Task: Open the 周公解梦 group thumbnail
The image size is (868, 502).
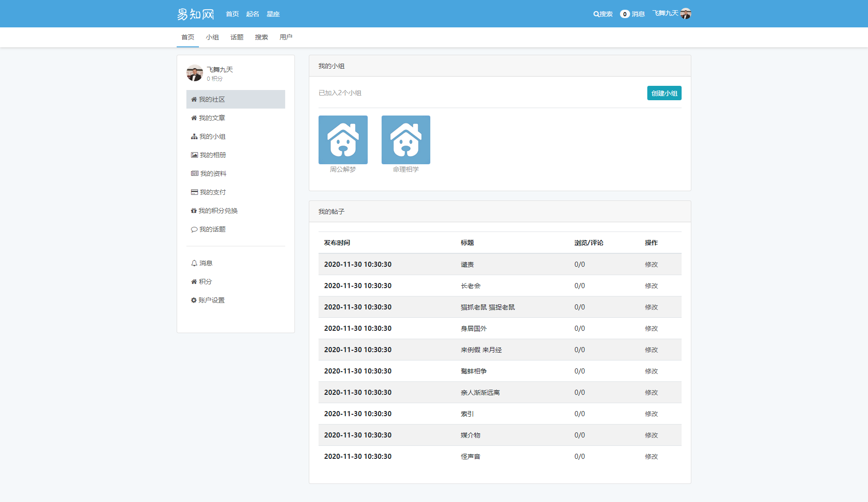Action: tap(343, 140)
